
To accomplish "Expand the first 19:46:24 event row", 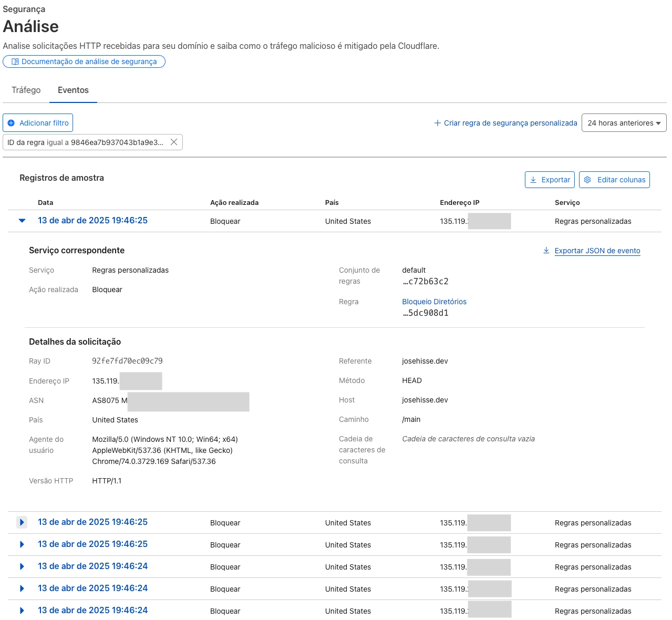I will click(22, 566).
